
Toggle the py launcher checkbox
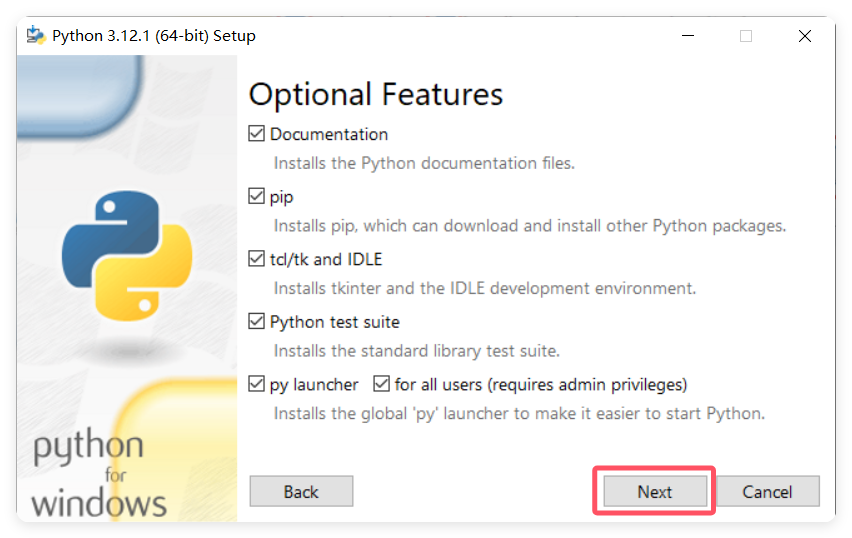[x=256, y=384]
